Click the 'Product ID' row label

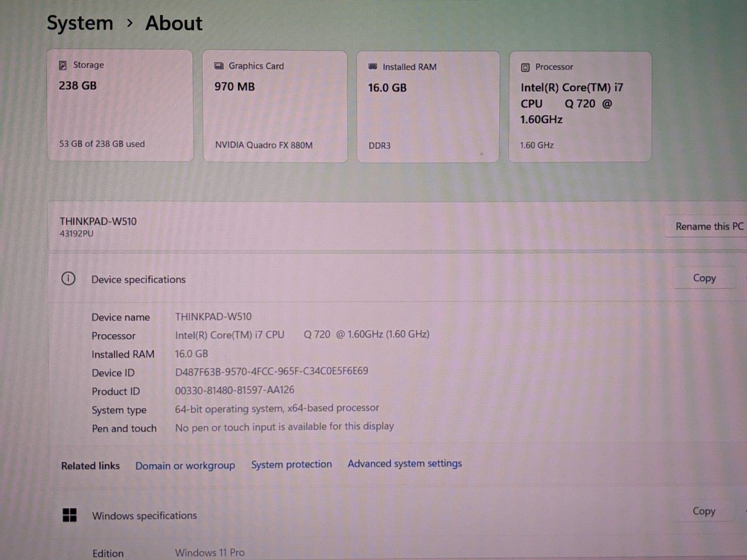pyautogui.click(x=116, y=392)
